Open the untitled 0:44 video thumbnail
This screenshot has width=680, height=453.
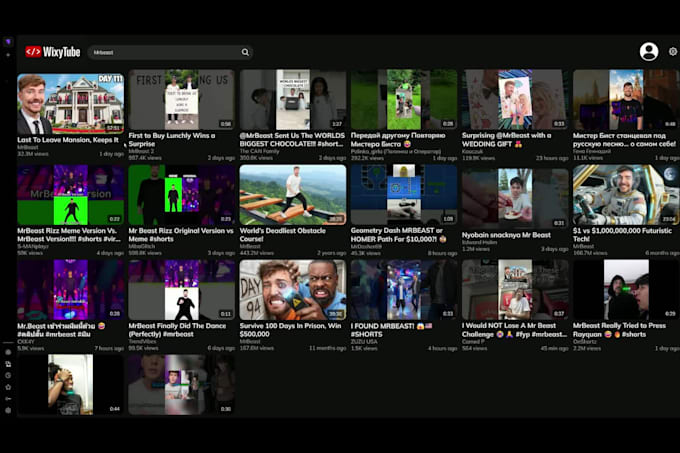tap(70, 385)
